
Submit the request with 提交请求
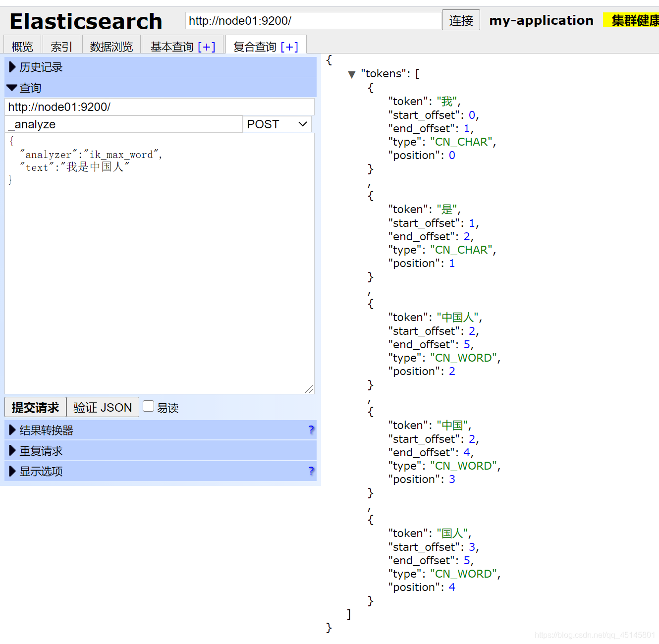(x=35, y=407)
